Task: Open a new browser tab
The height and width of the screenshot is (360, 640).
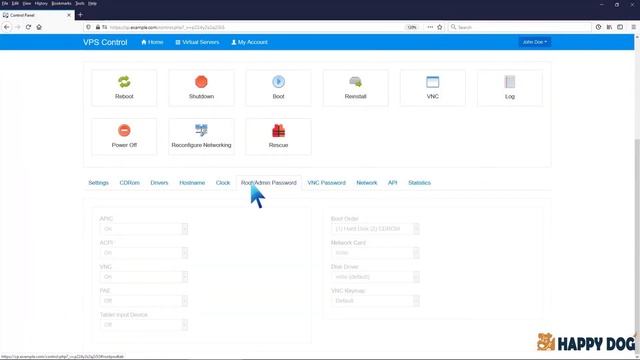Action: click(x=80, y=15)
